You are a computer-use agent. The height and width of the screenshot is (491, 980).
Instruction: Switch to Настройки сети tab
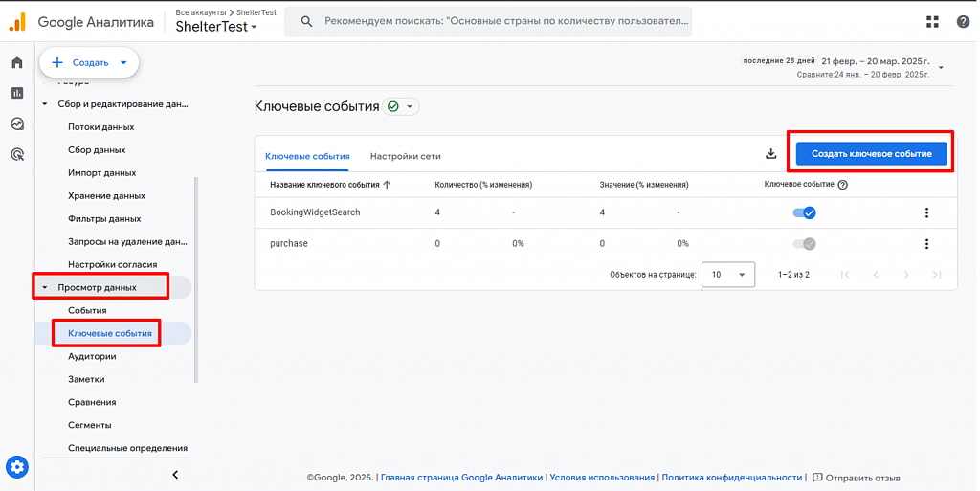[406, 156]
